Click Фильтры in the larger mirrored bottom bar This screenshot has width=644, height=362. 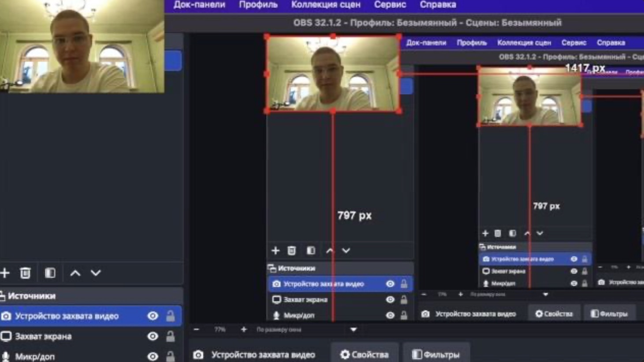tap(609, 314)
